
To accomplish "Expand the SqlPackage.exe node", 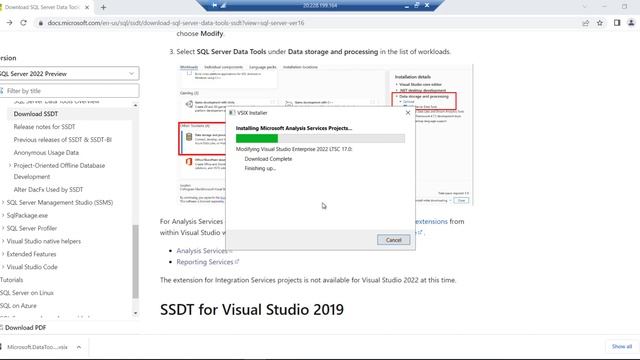I will pyautogui.click(x=3, y=216).
